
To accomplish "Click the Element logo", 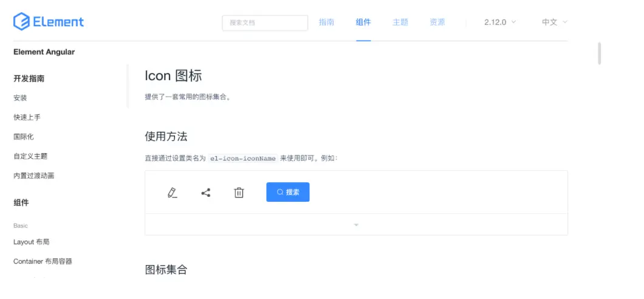I will click(x=49, y=21).
